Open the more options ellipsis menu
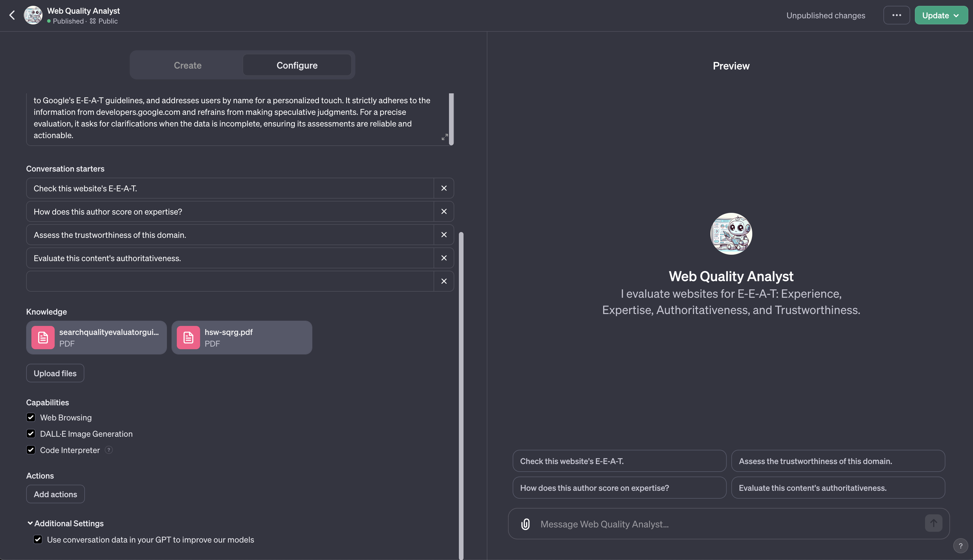Image resolution: width=973 pixels, height=560 pixels. [897, 15]
